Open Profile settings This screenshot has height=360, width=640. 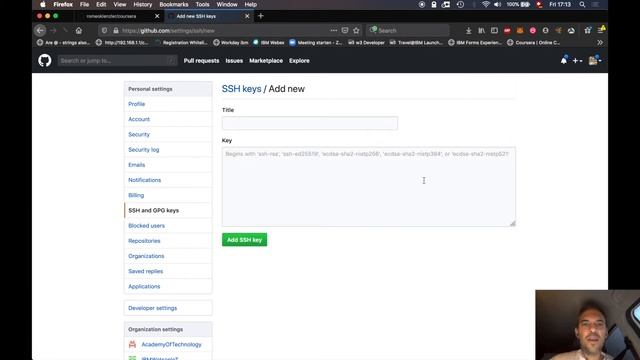click(136, 104)
